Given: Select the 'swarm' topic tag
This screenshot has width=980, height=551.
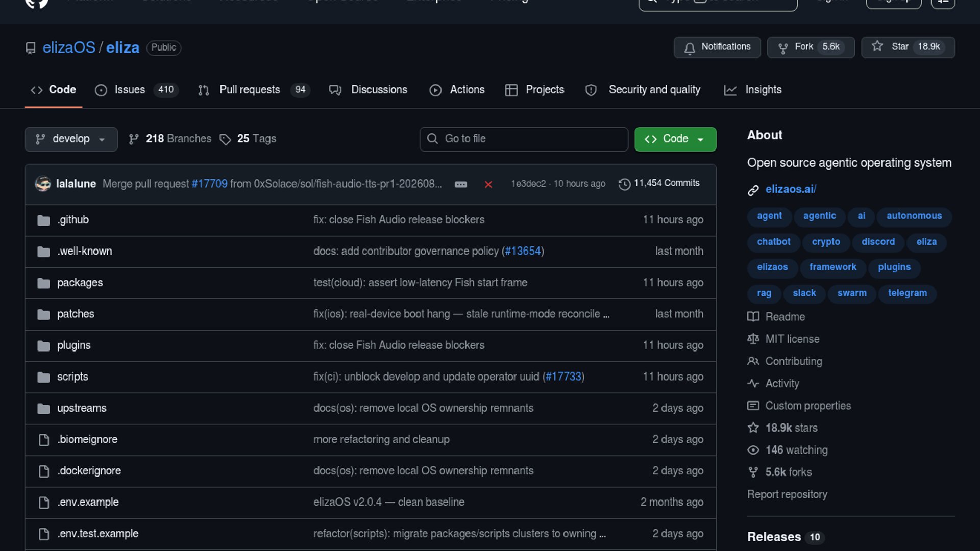Looking at the screenshot, I should 851,294.
